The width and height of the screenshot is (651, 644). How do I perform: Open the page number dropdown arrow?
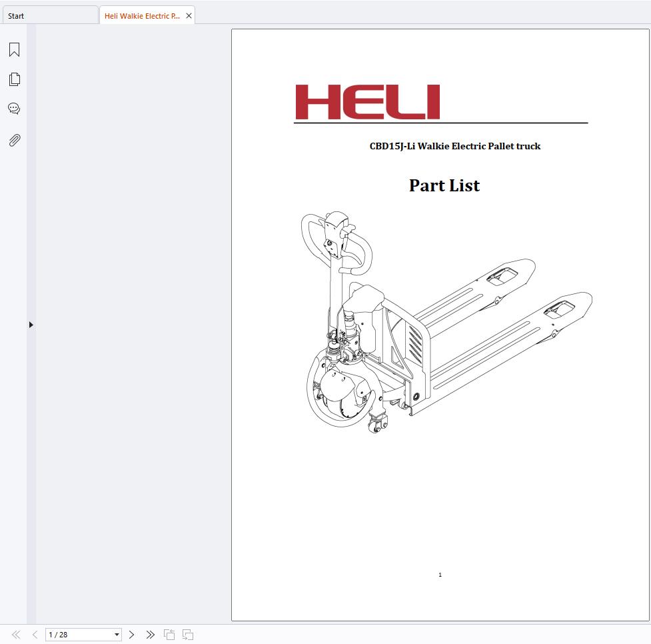click(117, 635)
